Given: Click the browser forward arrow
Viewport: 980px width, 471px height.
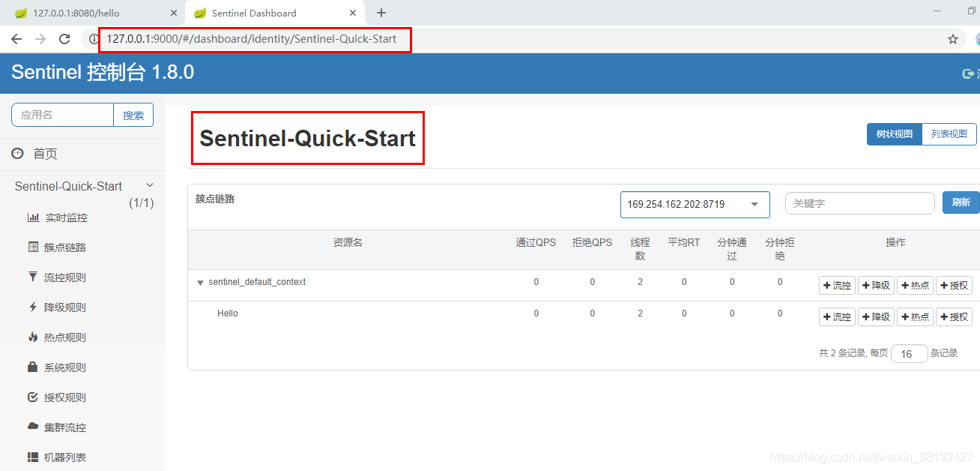Looking at the screenshot, I should (x=40, y=39).
